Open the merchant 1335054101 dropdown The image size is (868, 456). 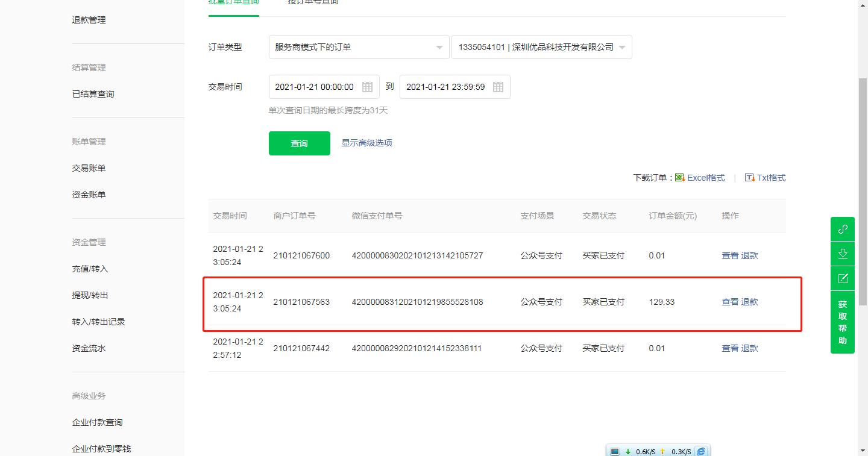(x=541, y=47)
